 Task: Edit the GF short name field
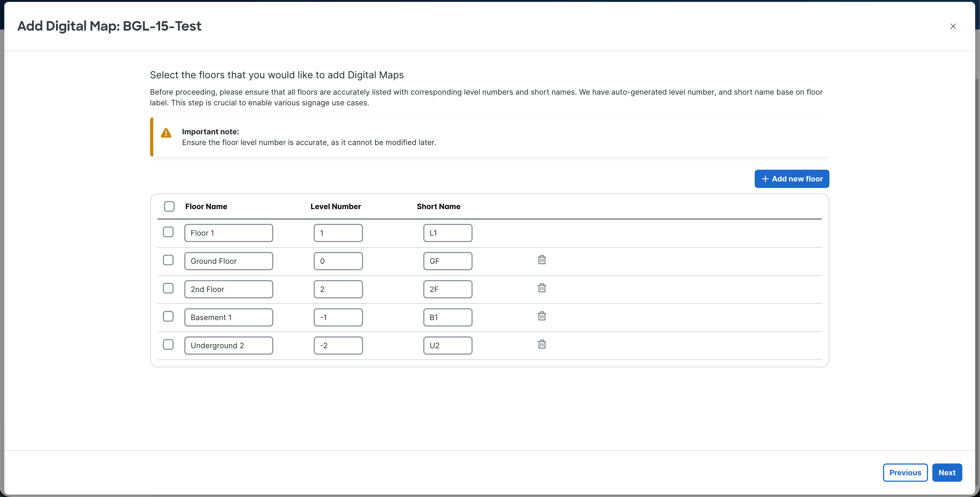tap(447, 261)
